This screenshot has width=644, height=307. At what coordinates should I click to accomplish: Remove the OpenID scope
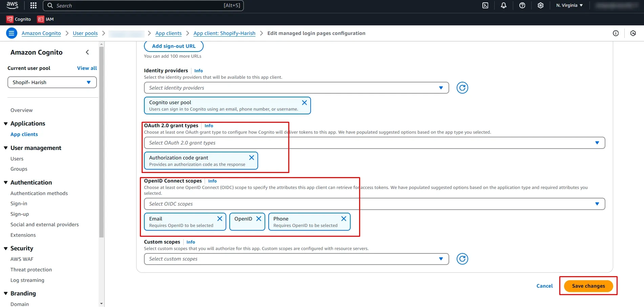(258, 219)
